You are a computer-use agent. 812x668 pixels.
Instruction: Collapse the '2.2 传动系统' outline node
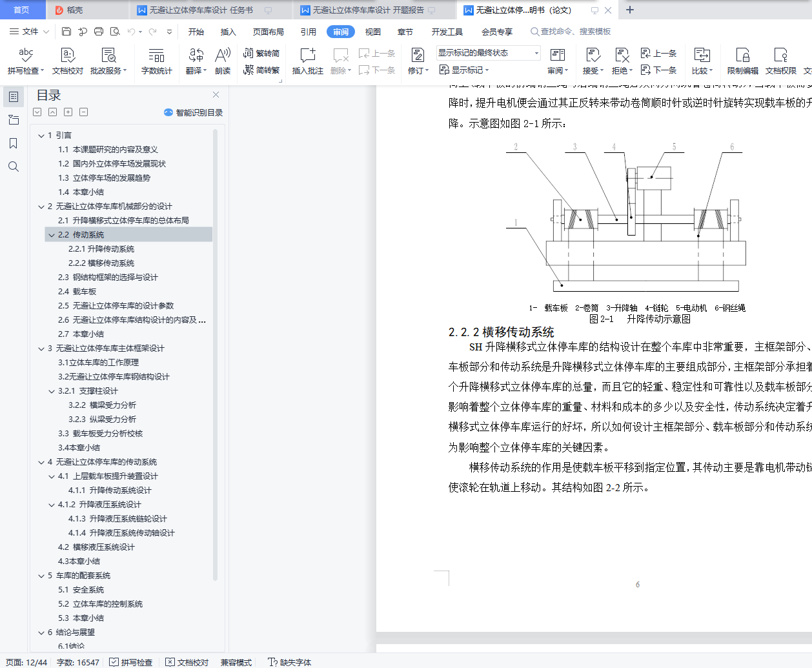pos(52,235)
